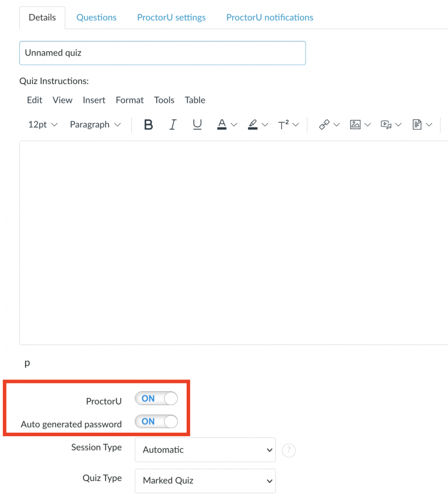Click the superscript icon
The image size is (448, 498).
pyautogui.click(x=283, y=124)
